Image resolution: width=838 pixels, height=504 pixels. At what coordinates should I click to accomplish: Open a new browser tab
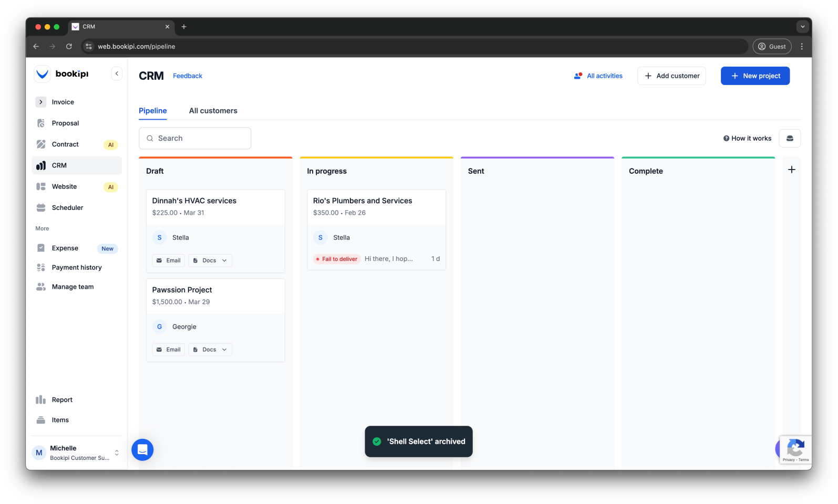pos(184,27)
